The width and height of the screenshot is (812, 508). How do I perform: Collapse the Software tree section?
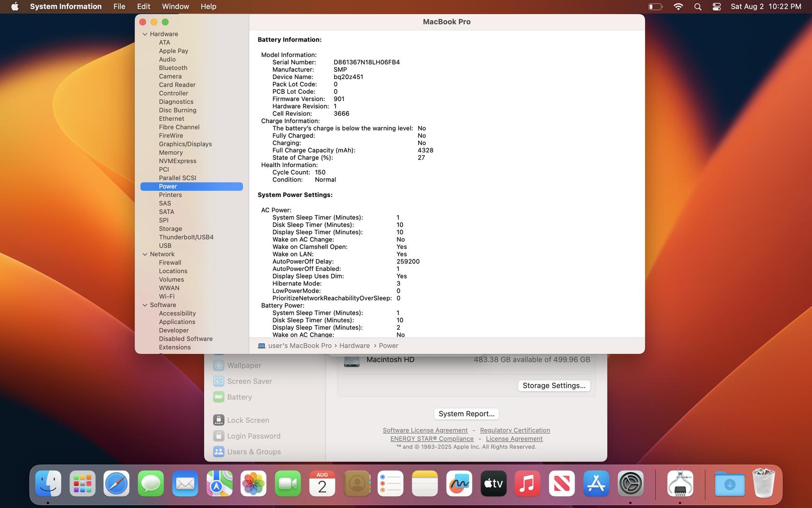point(145,305)
